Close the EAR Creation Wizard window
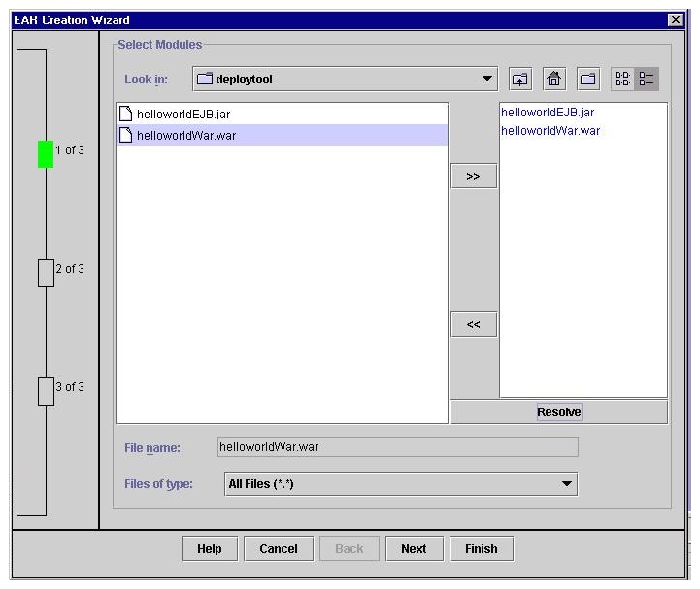This screenshot has width=700, height=589. [676, 20]
